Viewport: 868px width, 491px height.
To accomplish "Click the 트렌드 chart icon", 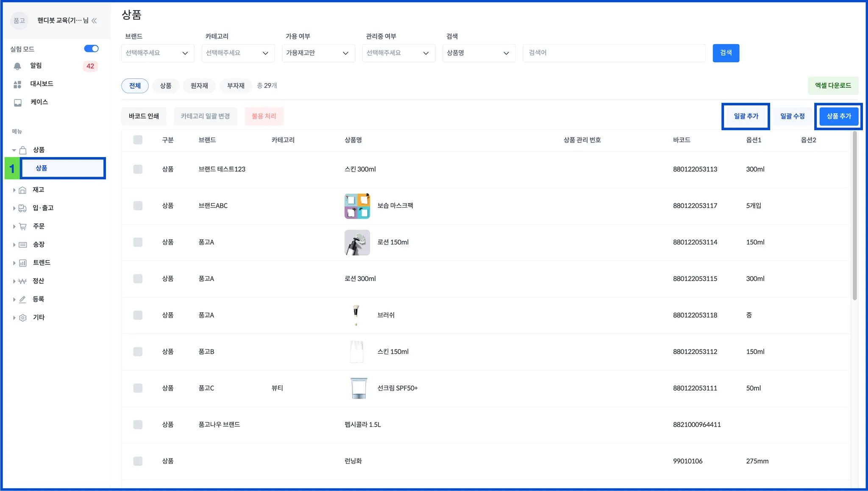I will point(23,263).
